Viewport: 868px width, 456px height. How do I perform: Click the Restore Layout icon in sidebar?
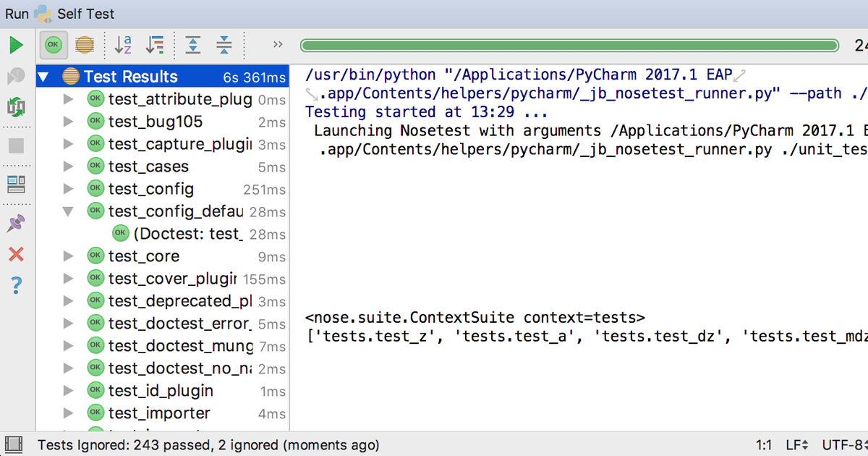tap(16, 185)
